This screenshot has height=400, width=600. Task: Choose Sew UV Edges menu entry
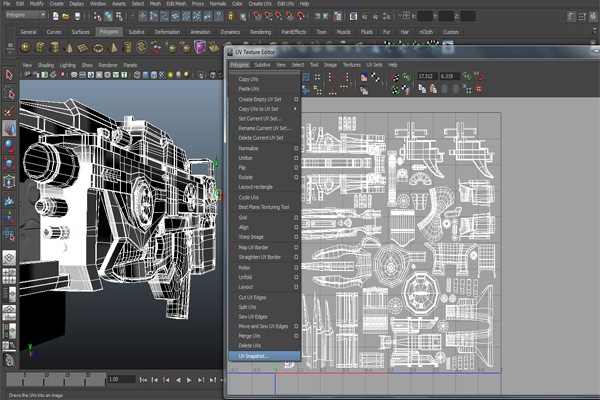[x=253, y=317]
